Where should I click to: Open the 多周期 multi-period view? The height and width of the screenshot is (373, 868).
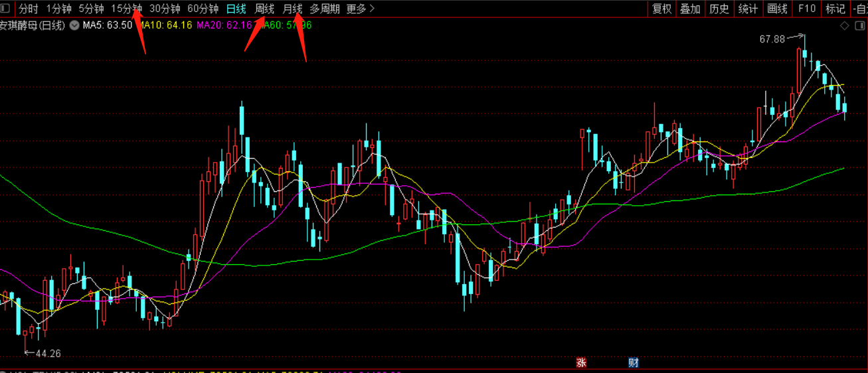325,9
